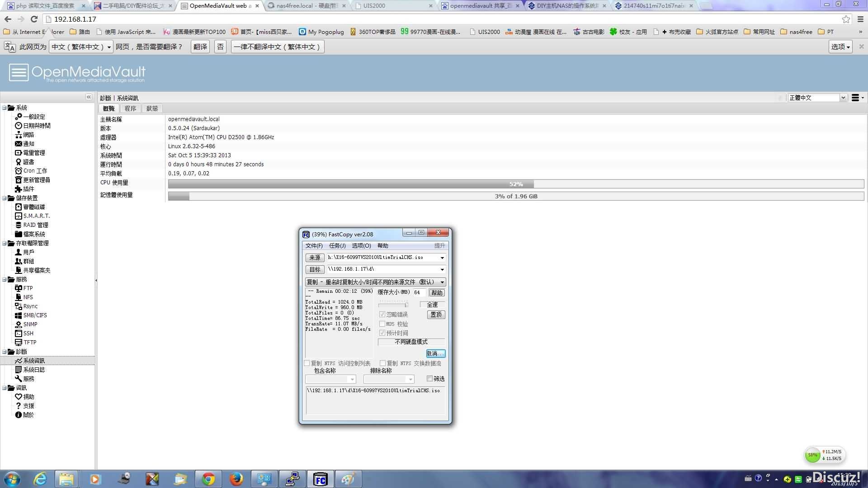Viewport: 868px width, 488px height.
Task: Click FastCopy 缓存大小 buffer size field
Action: pos(419,292)
